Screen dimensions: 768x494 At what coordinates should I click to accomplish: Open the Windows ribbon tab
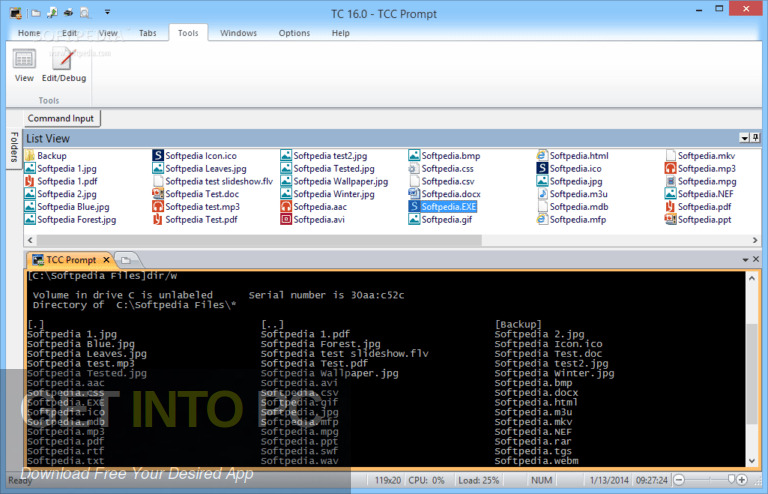point(238,33)
